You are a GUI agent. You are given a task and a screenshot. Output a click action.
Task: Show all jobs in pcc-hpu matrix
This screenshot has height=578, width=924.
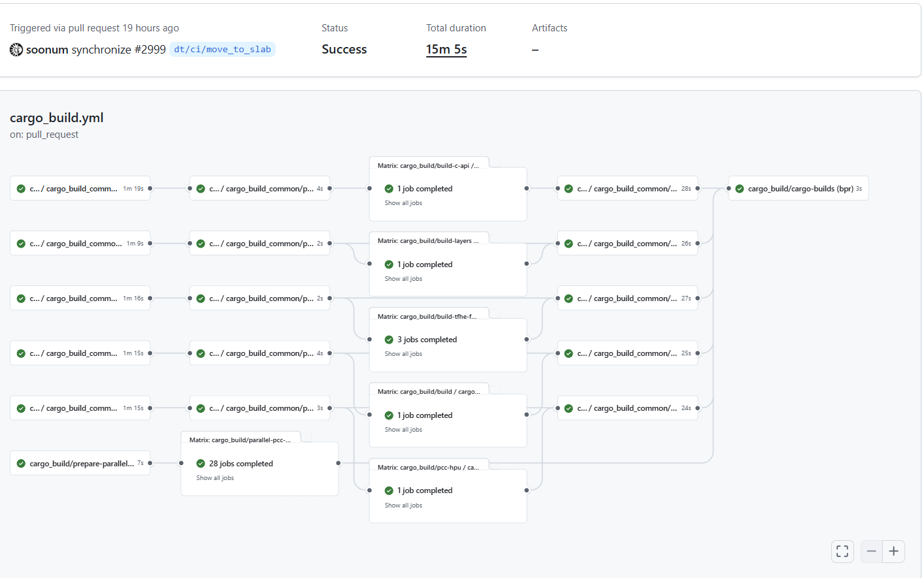pos(403,506)
